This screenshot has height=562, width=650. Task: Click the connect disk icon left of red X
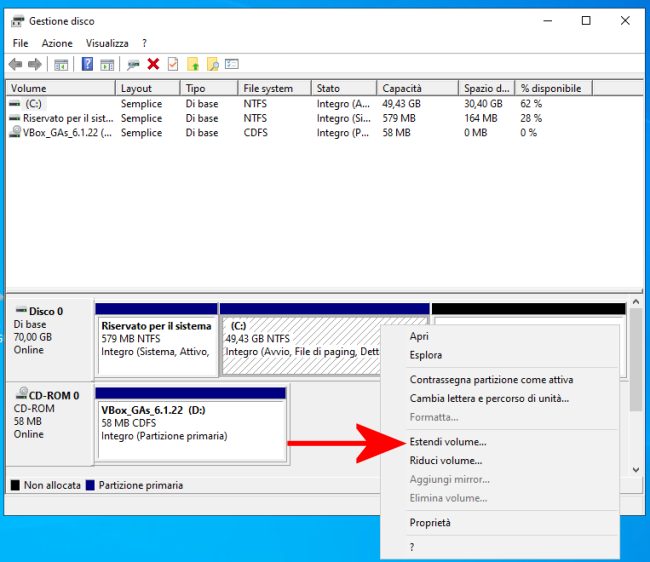point(133,64)
